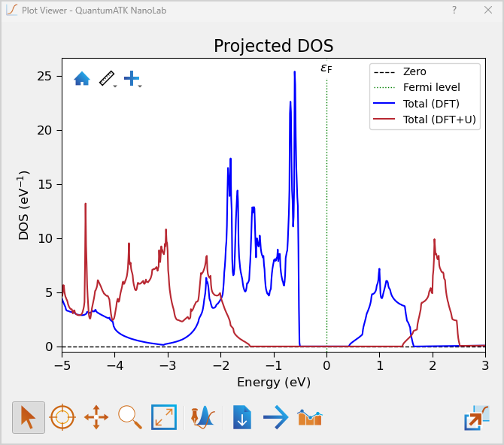The image size is (504, 445).
Task: Click the Projected DOS plot title
Action: [273, 46]
